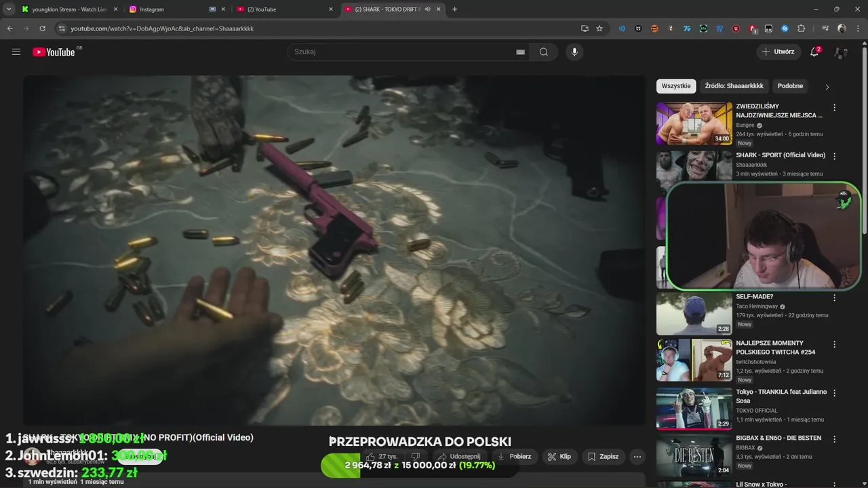Screen dimensions: 868x488
Task: Open the more actions ellipsis below the video
Action: click(637, 457)
